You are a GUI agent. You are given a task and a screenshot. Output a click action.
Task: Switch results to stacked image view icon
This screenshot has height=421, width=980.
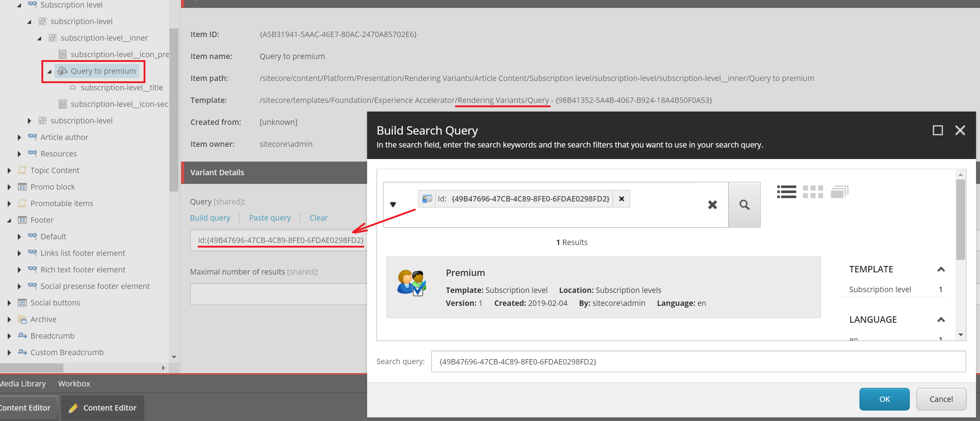tap(839, 192)
